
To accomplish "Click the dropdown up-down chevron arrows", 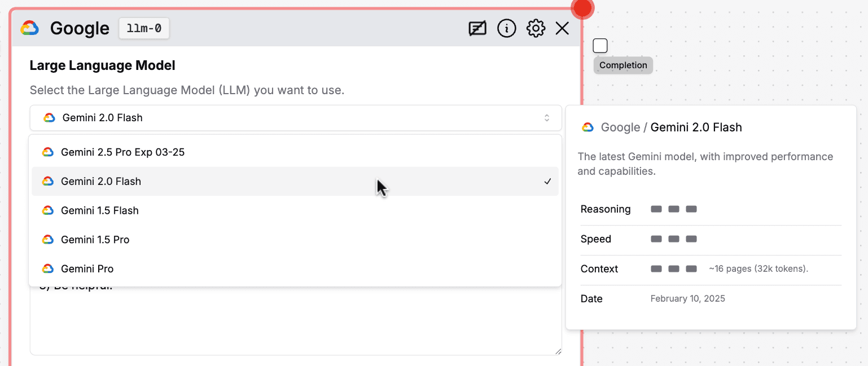I will 547,118.
